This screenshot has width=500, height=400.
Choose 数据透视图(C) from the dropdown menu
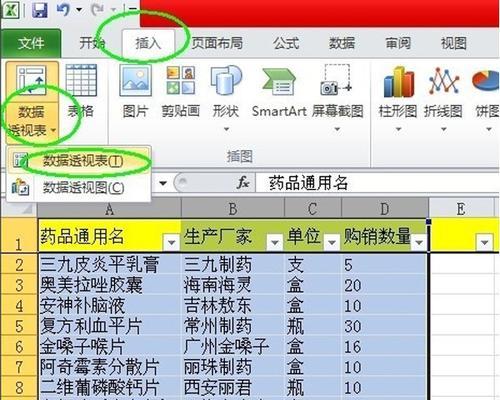tap(79, 187)
